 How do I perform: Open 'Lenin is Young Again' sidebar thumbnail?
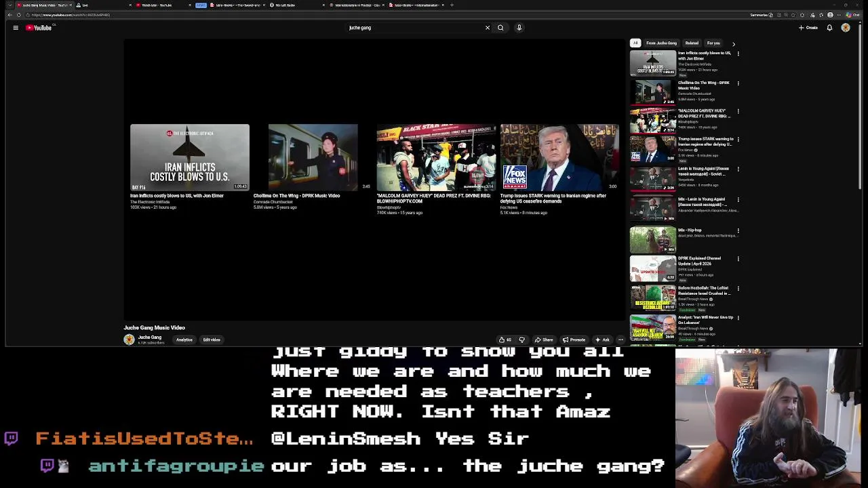point(652,180)
